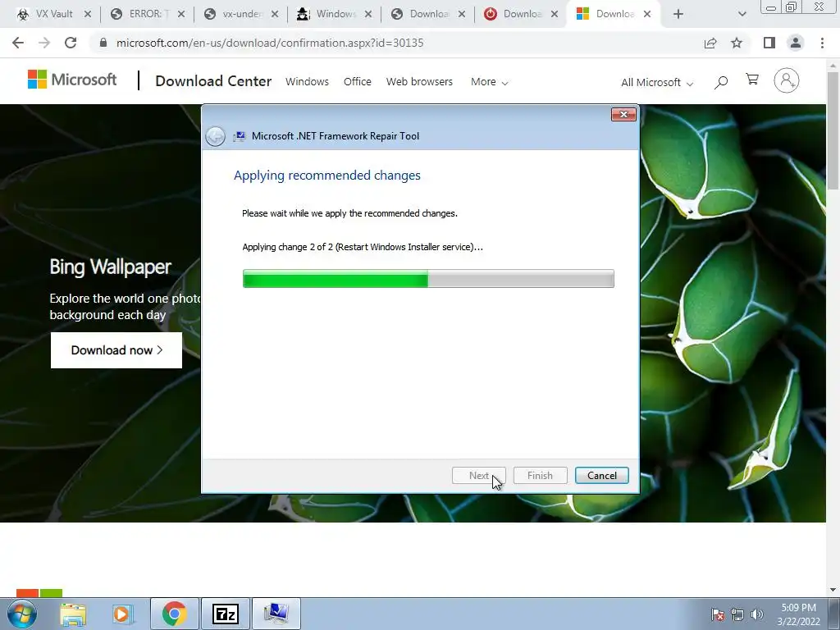The height and width of the screenshot is (630, 840).
Task: Click the scrollbar down arrow
Action: coord(833,591)
